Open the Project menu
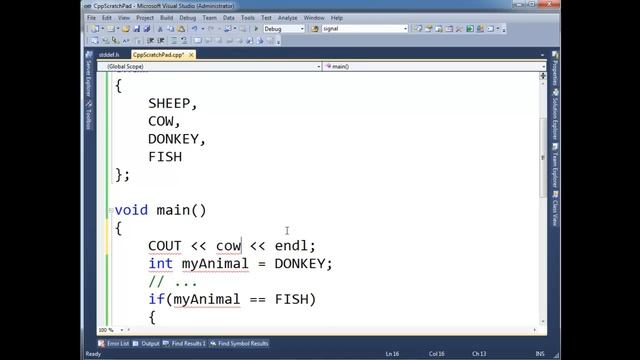 tap(145, 18)
